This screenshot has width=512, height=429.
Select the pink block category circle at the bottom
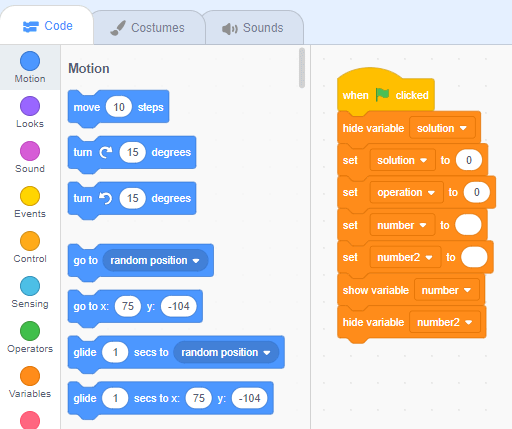(30, 420)
